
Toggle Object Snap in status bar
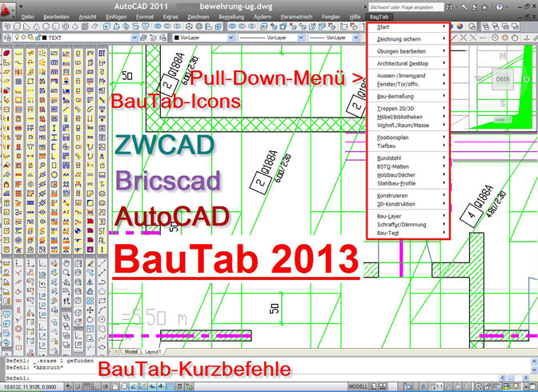(115, 386)
